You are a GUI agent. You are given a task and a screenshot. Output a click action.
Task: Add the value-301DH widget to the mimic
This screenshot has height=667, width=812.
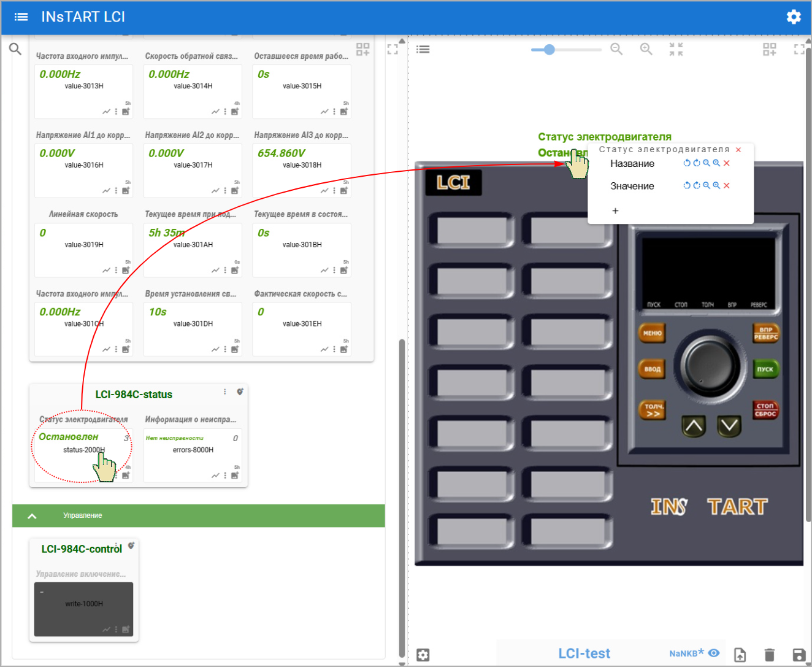pos(235,349)
